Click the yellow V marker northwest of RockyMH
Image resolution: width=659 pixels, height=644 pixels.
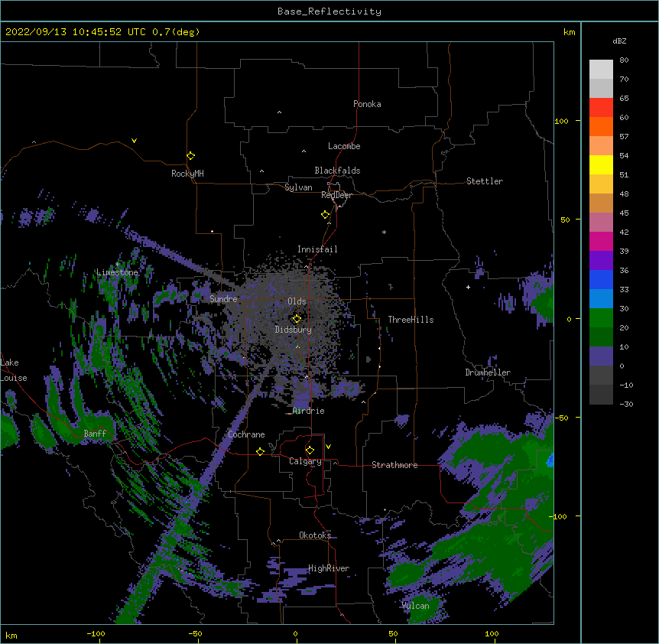(134, 141)
